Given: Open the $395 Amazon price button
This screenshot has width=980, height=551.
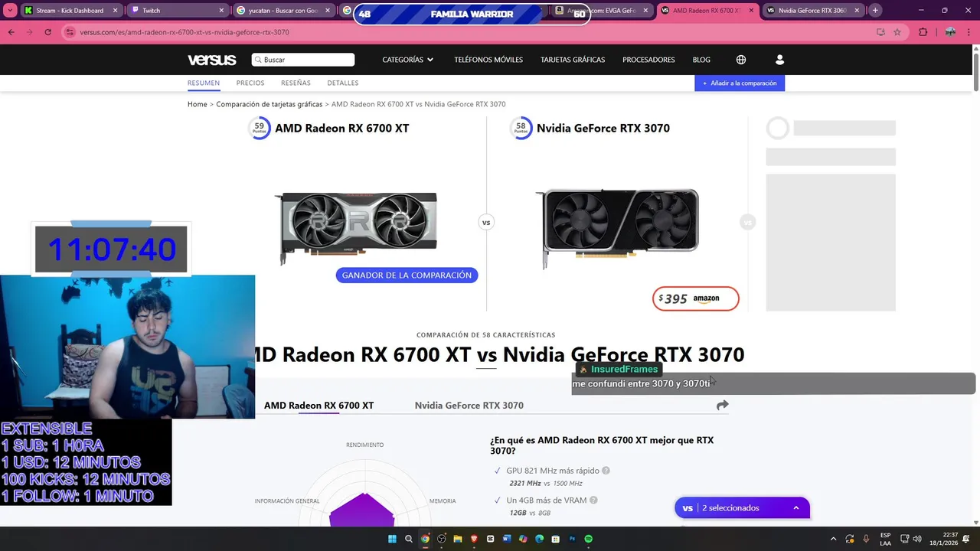Looking at the screenshot, I should point(696,298).
